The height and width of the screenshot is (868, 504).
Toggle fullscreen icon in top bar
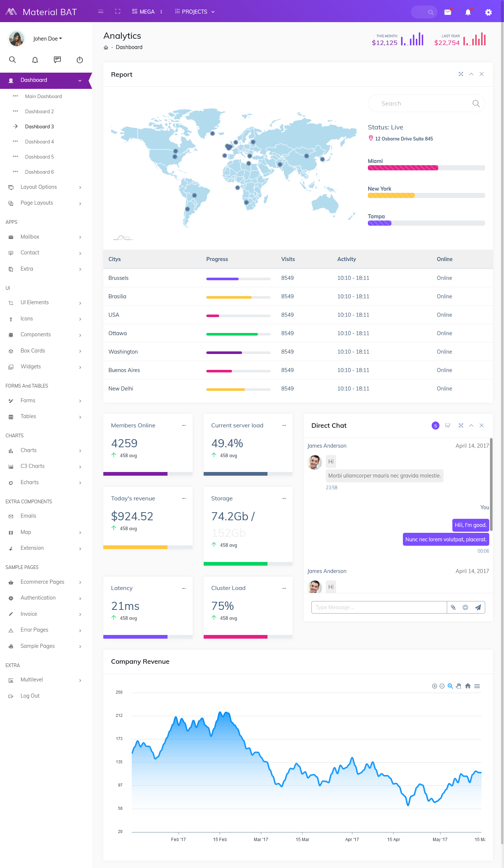tap(118, 11)
